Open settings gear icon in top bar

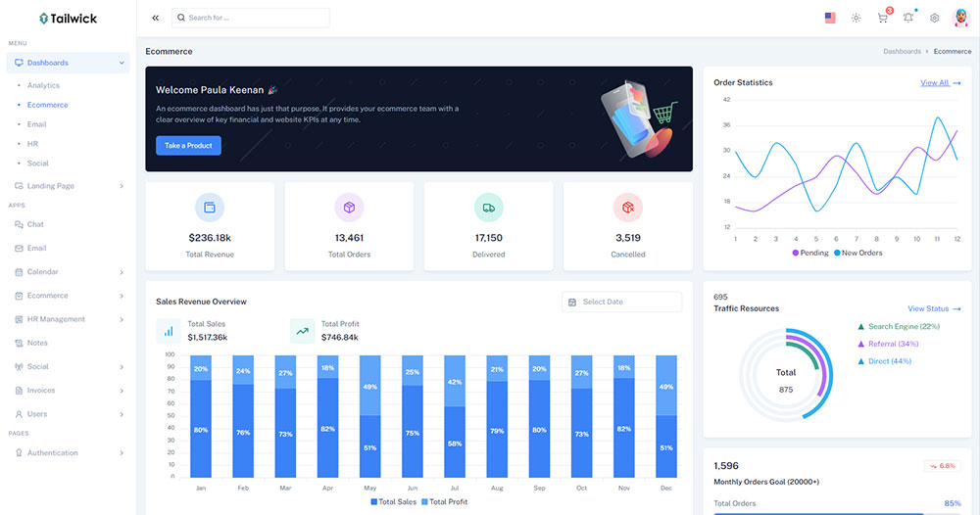point(934,18)
